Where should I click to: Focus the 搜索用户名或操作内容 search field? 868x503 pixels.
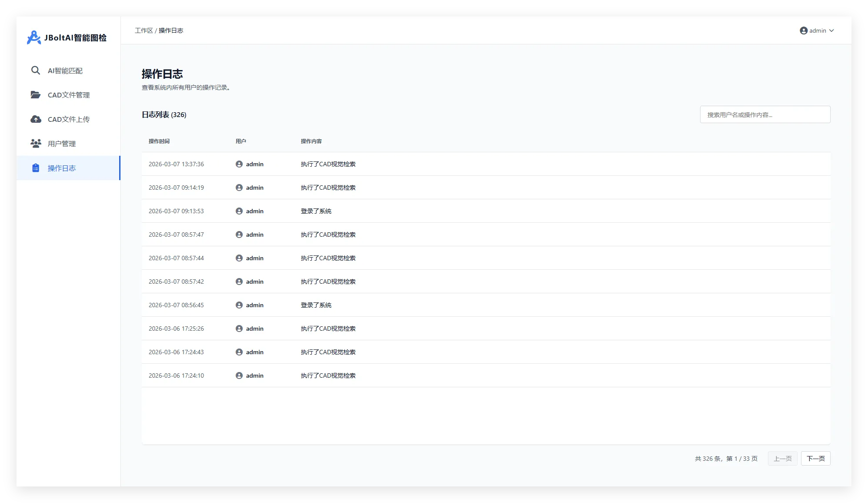click(765, 114)
